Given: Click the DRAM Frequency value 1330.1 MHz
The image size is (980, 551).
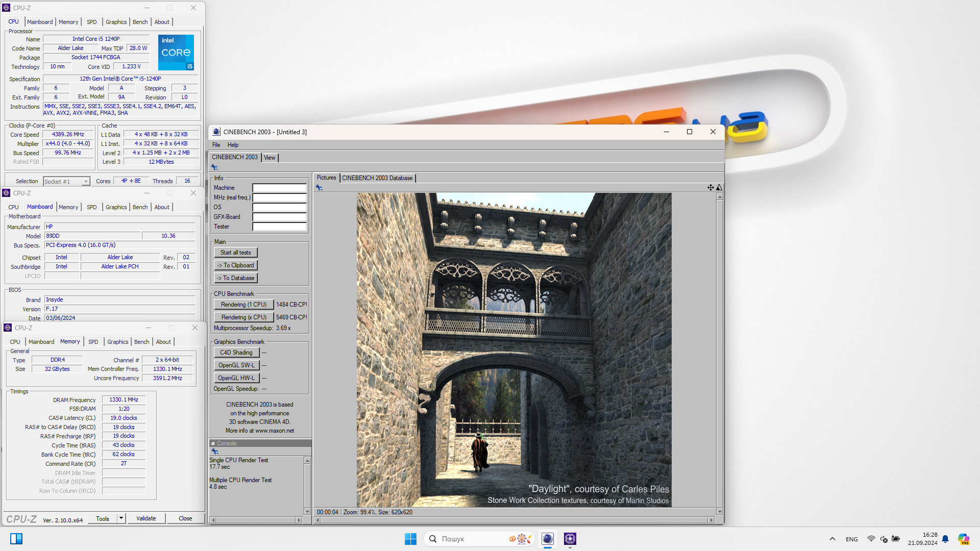Looking at the screenshot, I should click(124, 400).
